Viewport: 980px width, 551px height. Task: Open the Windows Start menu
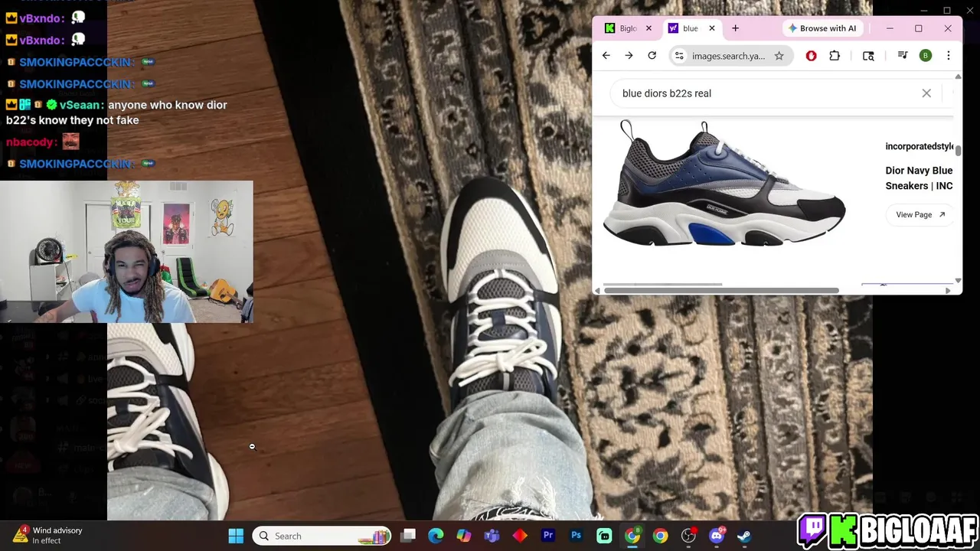[236, 536]
